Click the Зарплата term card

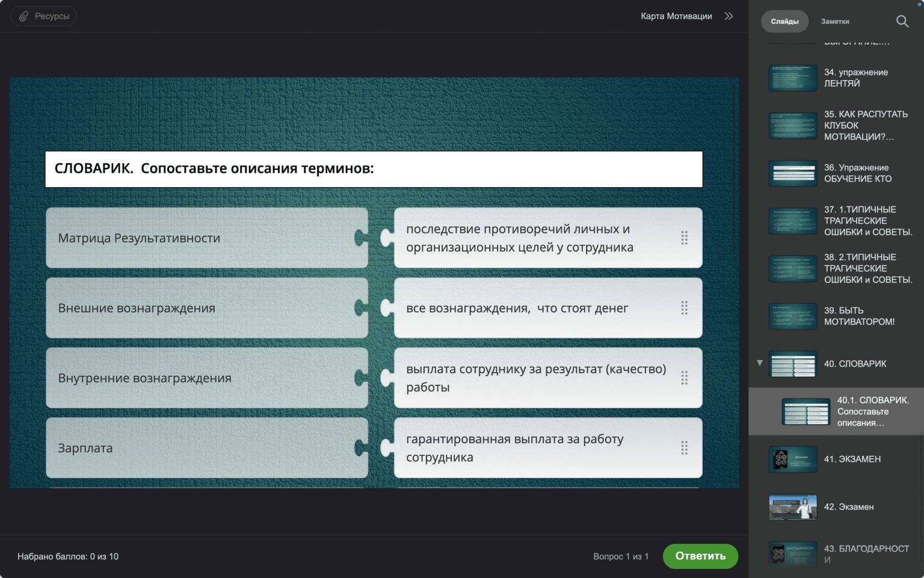click(206, 448)
